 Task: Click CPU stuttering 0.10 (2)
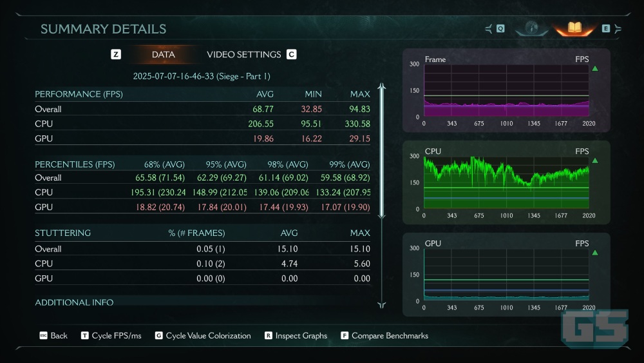click(x=211, y=264)
